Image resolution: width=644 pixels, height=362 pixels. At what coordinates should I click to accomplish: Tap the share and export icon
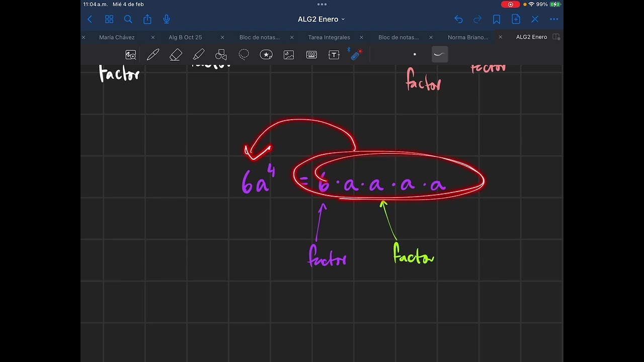point(147,19)
